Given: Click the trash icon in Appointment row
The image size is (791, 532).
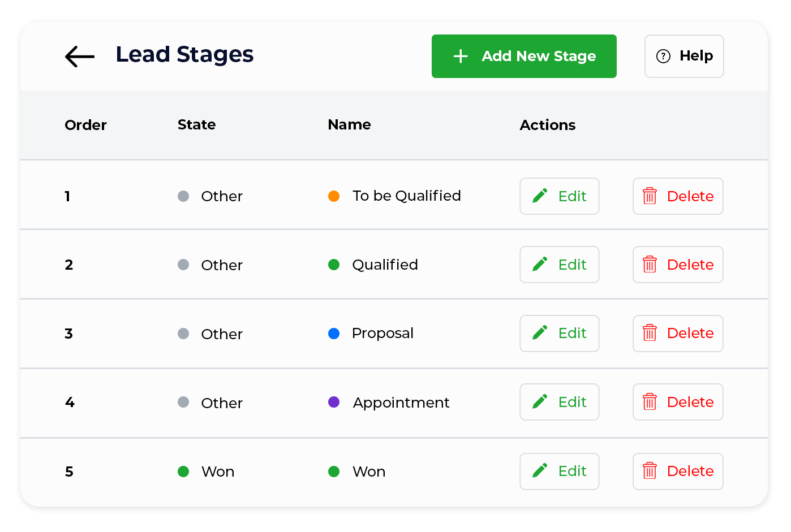Looking at the screenshot, I should point(650,401).
